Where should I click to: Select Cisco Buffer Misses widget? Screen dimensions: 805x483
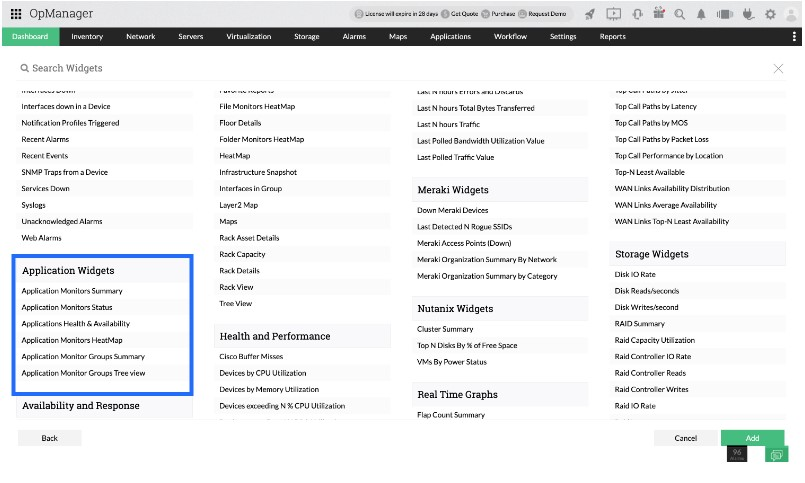tap(251, 356)
